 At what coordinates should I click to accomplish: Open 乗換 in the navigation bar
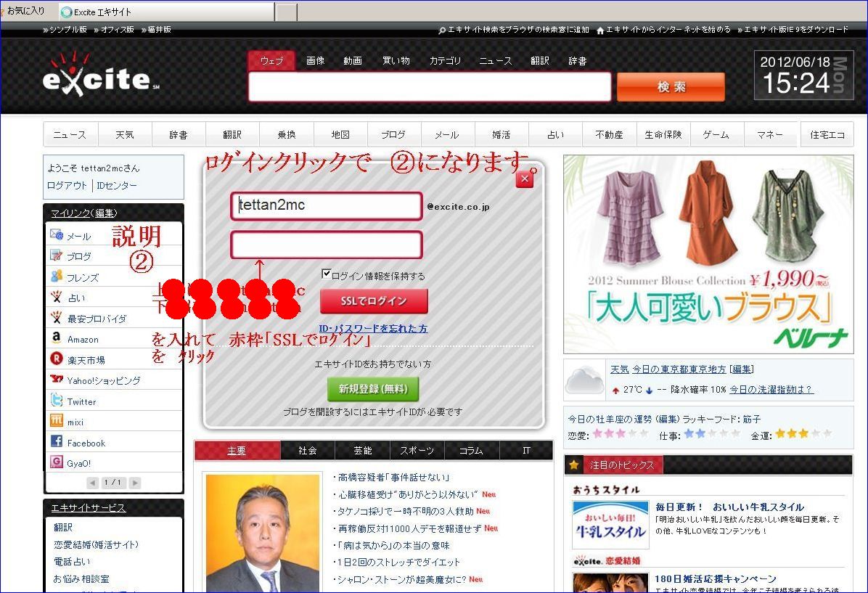click(x=286, y=134)
